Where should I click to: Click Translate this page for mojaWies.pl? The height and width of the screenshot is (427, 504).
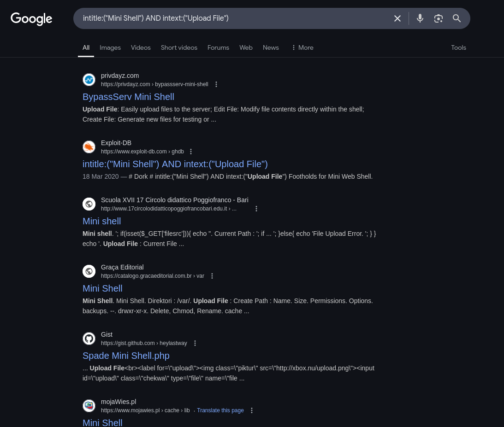click(x=220, y=410)
